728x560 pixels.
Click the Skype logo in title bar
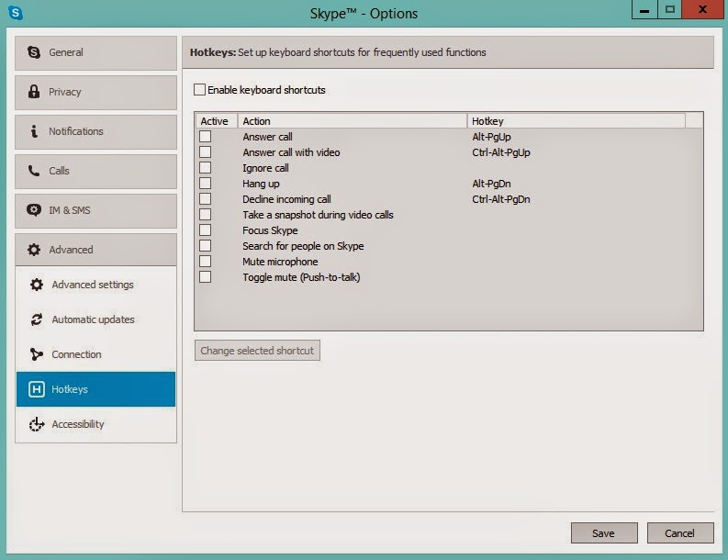[x=16, y=13]
